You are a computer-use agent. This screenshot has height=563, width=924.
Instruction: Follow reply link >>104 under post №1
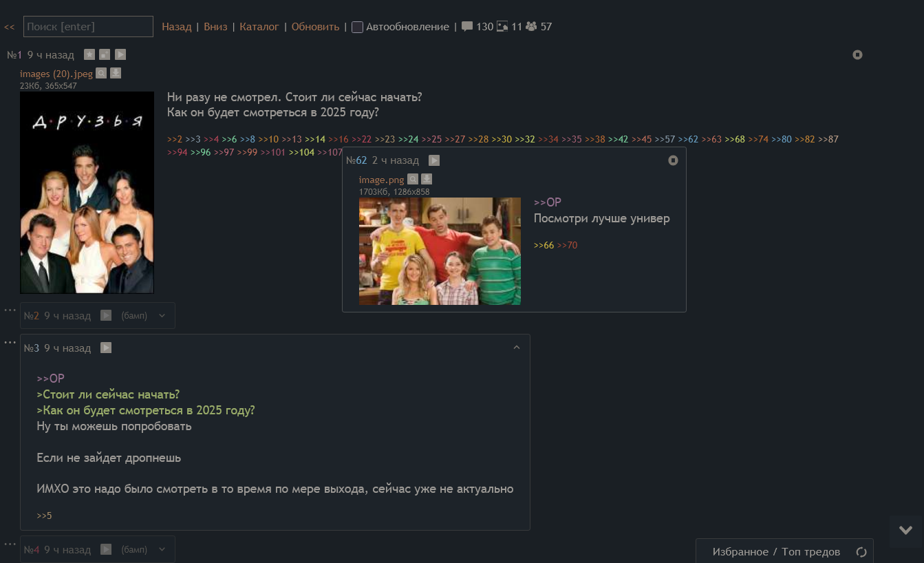(x=302, y=152)
